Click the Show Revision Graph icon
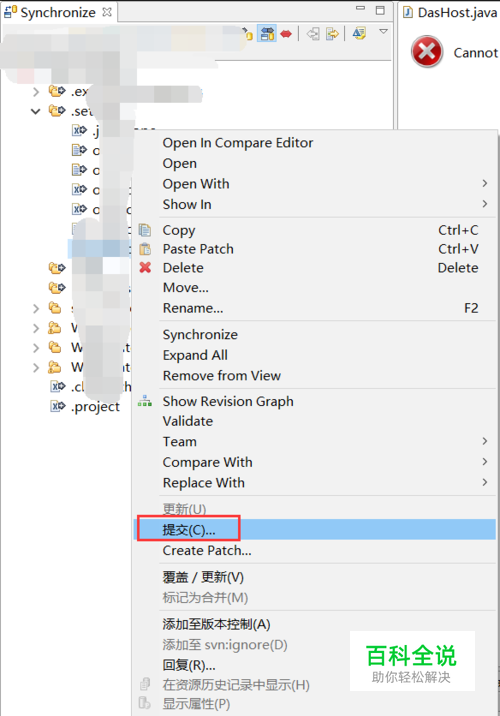 pos(145,401)
